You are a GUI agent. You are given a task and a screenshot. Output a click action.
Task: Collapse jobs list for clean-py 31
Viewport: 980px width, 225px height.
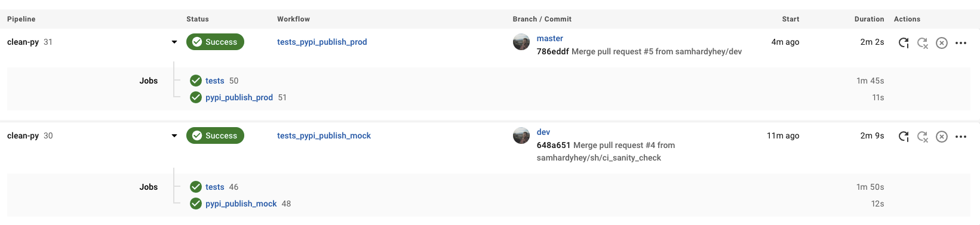174,42
